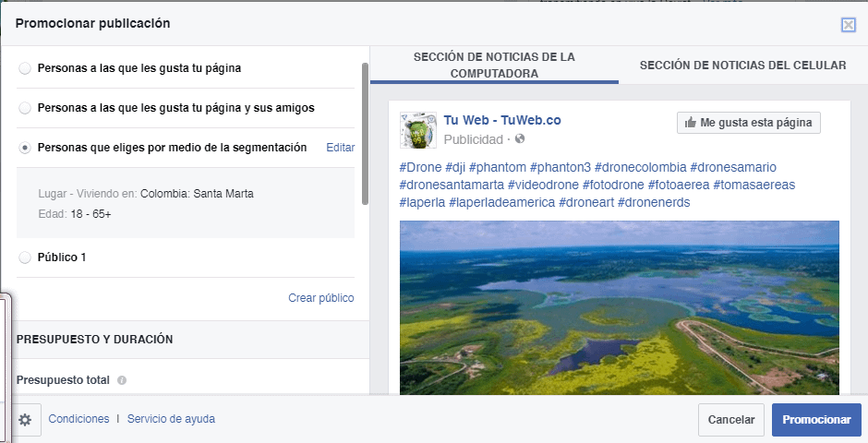This screenshot has height=443, width=868.
Task: Click the Publicidad label under page name
Action: 474,139
